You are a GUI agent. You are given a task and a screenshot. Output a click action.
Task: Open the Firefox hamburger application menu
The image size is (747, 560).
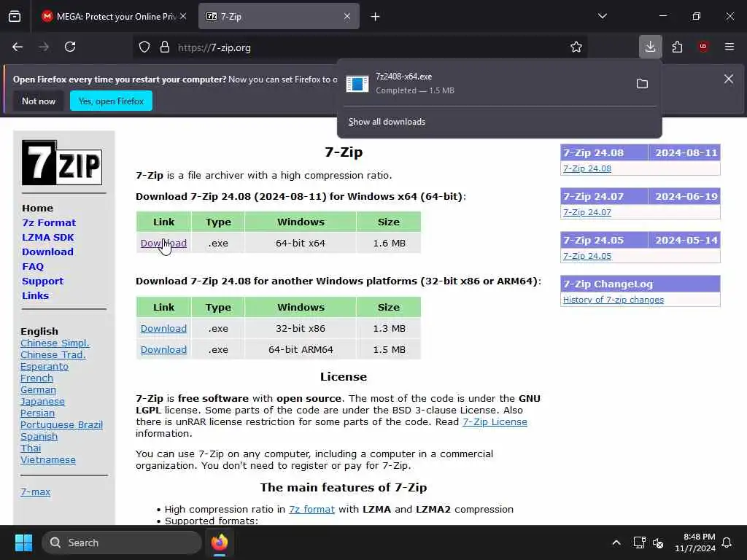tap(729, 47)
